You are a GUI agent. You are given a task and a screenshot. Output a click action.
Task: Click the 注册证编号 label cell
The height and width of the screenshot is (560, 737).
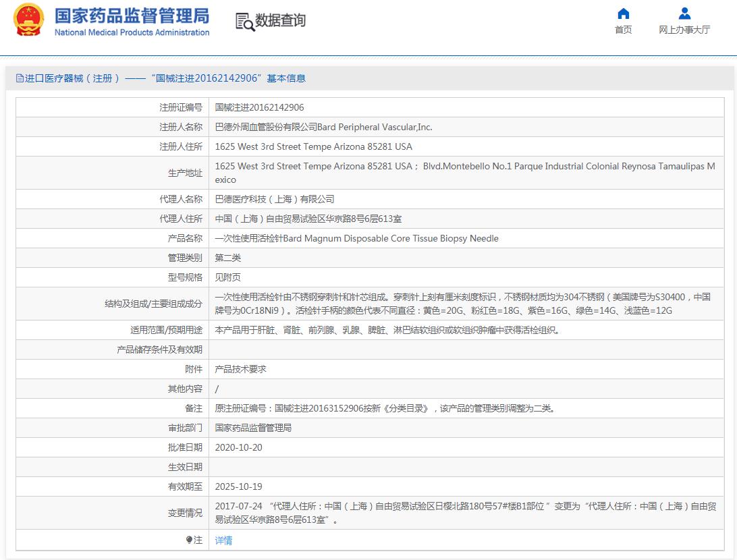pyautogui.click(x=112, y=107)
